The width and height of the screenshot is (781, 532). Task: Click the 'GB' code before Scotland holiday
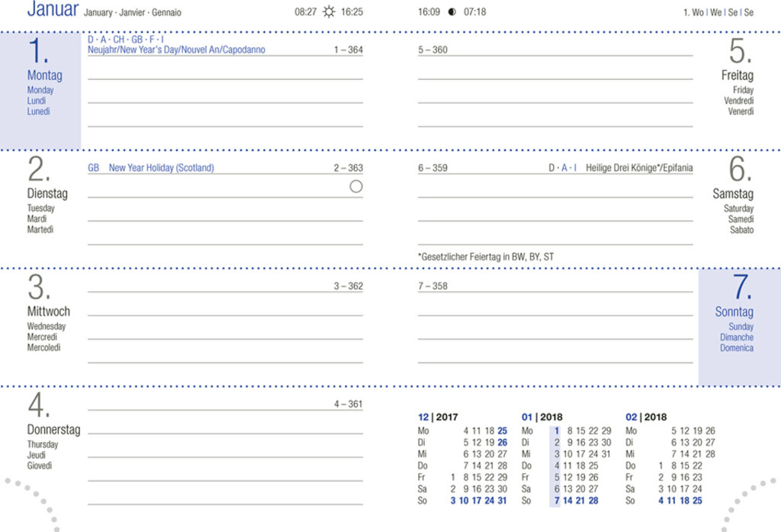pos(93,168)
